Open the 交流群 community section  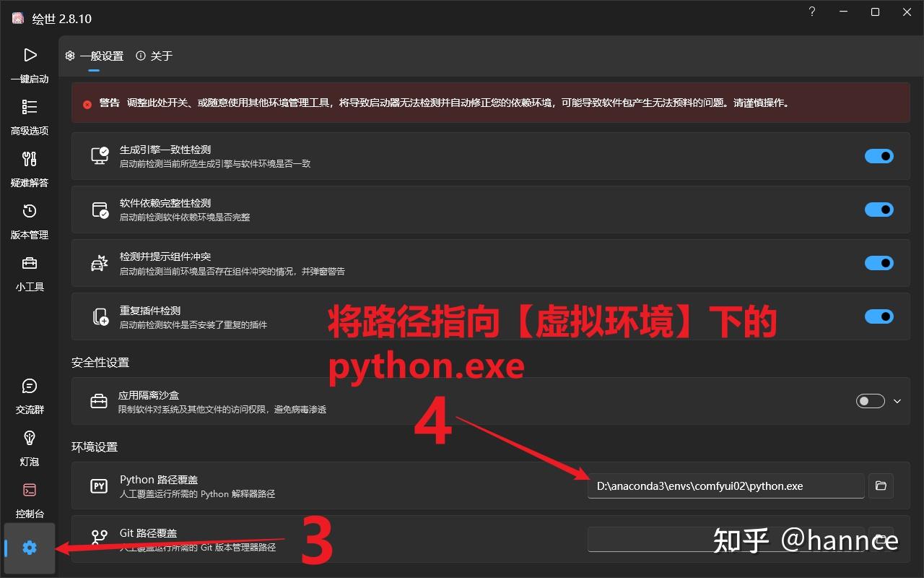coord(30,394)
